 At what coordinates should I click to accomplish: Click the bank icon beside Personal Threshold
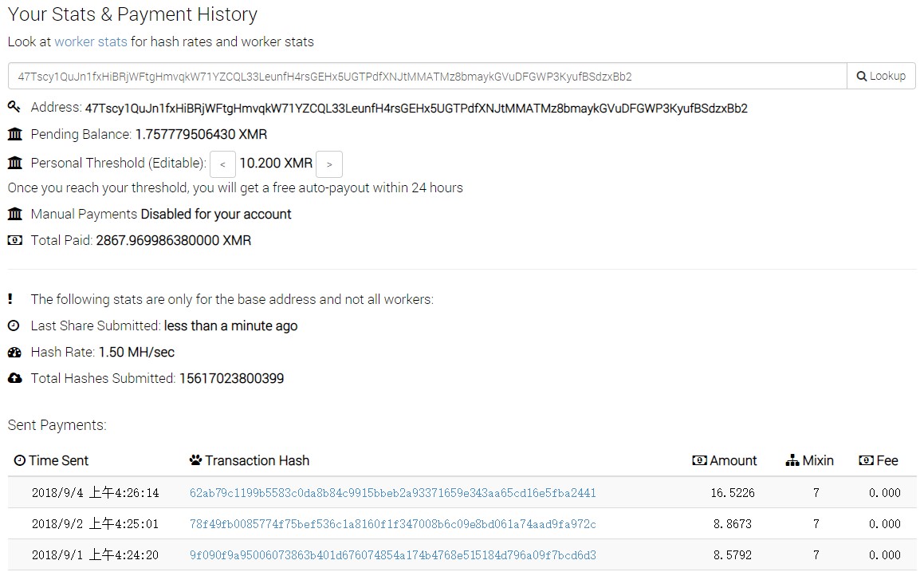coord(14,163)
